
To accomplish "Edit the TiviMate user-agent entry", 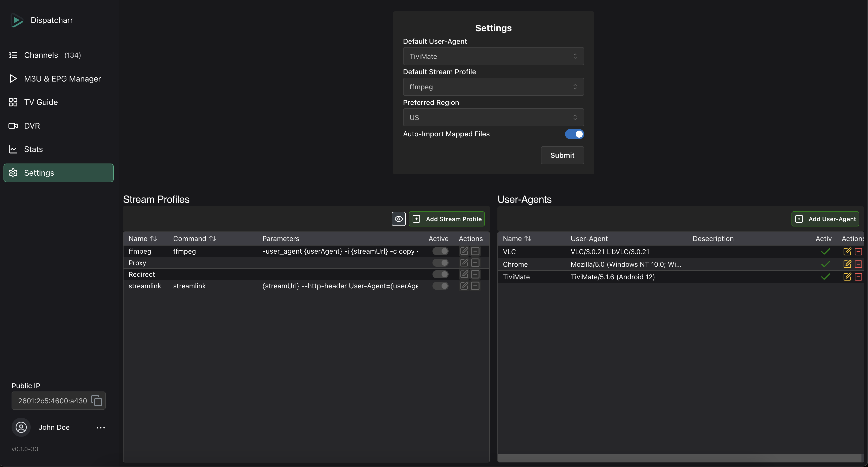I will pyautogui.click(x=847, y=277).
